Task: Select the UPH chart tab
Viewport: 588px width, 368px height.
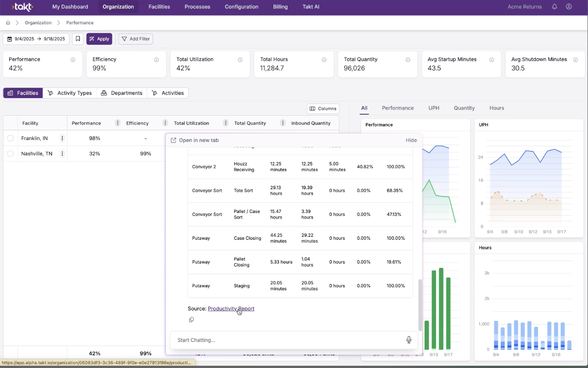Action: tap(434, 108)
